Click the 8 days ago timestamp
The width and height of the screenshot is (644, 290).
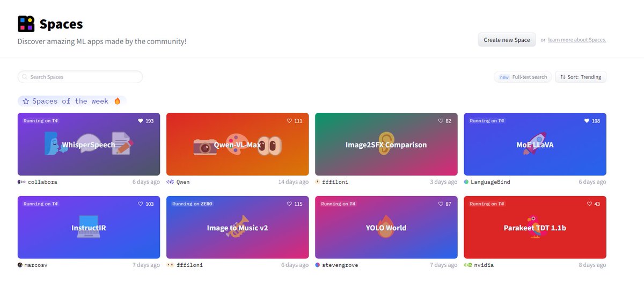[592, 265]
